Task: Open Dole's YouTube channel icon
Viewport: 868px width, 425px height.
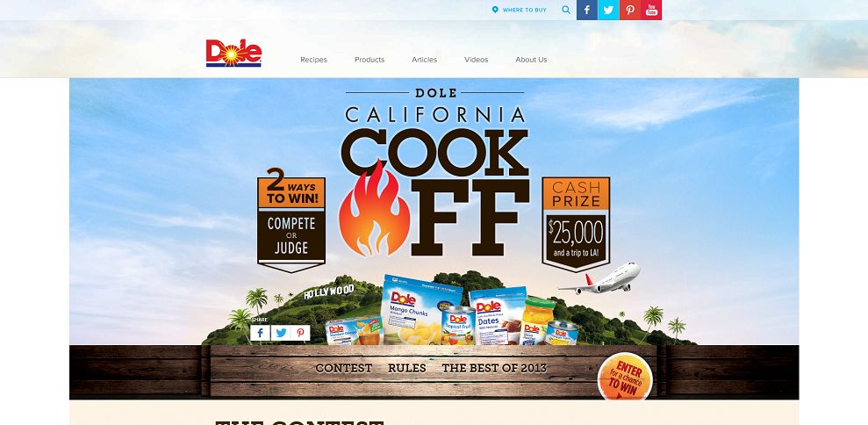Action: (x=651, y=10)
